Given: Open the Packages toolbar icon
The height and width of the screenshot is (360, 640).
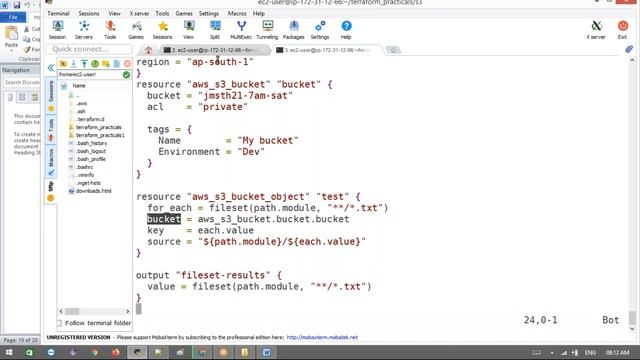Looking at the screenshot, I should click(293, 30).
